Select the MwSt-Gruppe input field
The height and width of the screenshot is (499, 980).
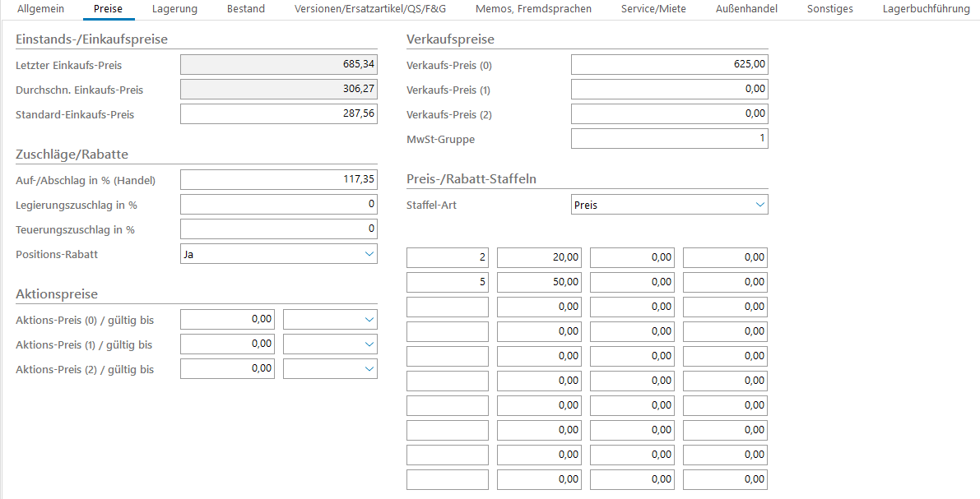click(669, 139)
